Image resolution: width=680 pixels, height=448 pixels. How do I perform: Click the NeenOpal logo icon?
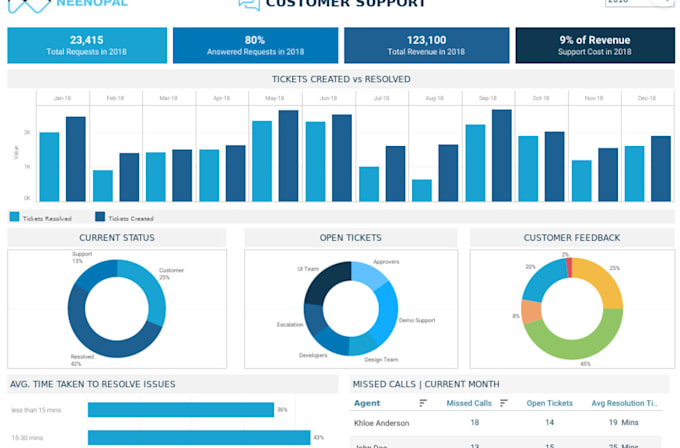click(x=29, y=6)
